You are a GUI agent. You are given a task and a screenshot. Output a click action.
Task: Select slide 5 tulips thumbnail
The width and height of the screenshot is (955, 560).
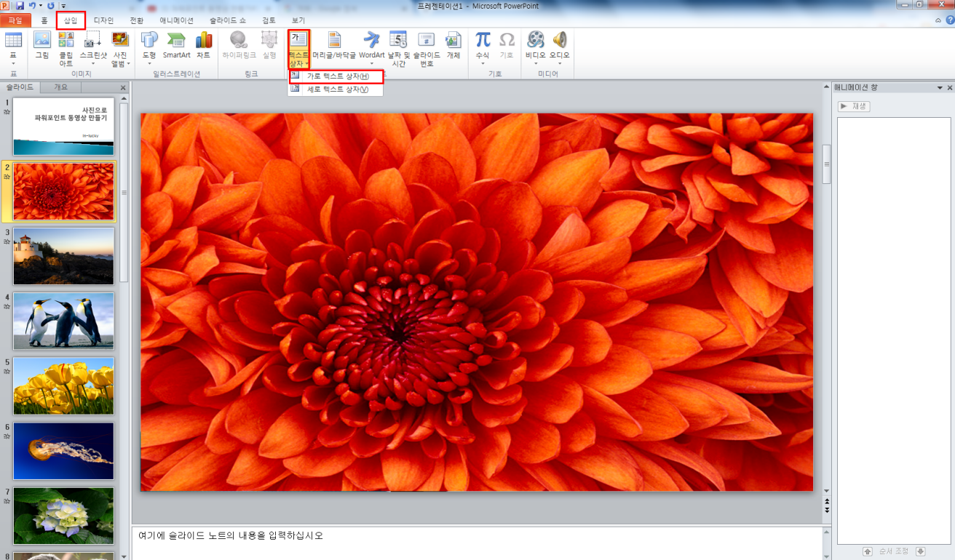[x=64, y=386]
